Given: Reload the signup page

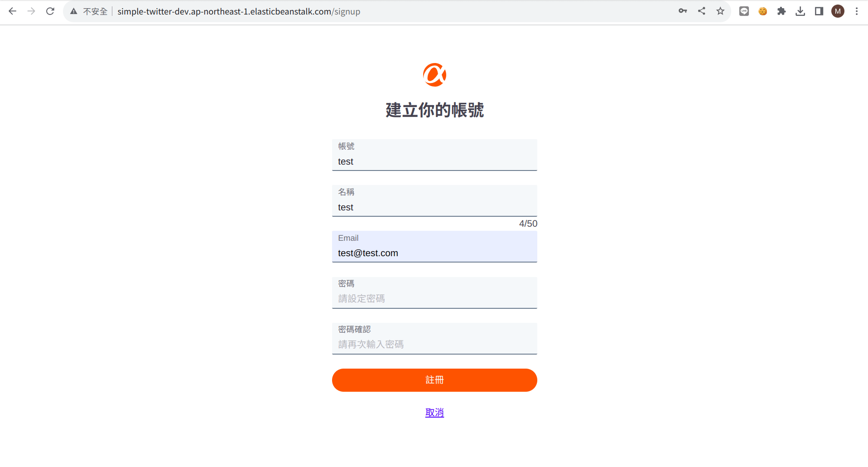Looking at the screenshot, I should (50, 11).
